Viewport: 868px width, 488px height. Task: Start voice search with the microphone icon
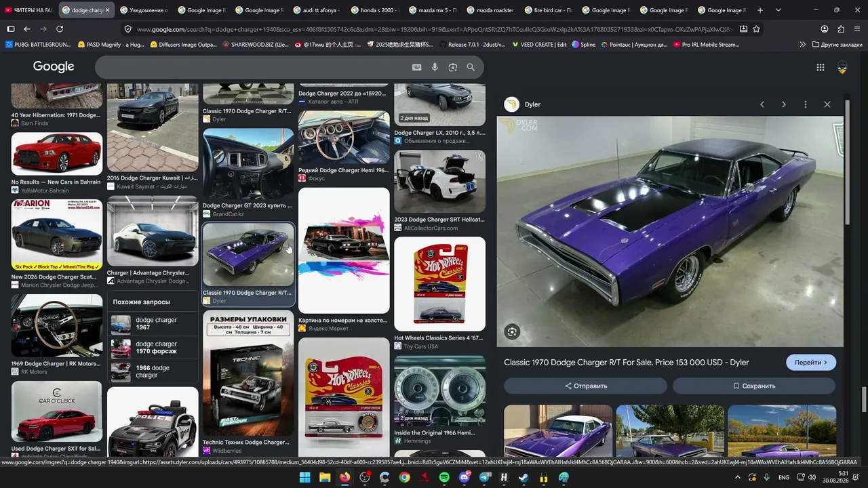pyautogui.click(x=435, y=67)
